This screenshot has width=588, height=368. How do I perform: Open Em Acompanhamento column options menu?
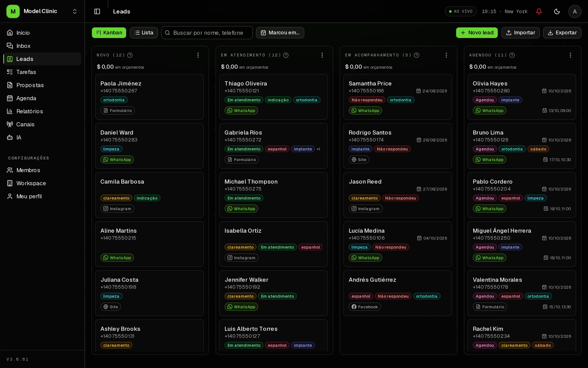point(446,55)
